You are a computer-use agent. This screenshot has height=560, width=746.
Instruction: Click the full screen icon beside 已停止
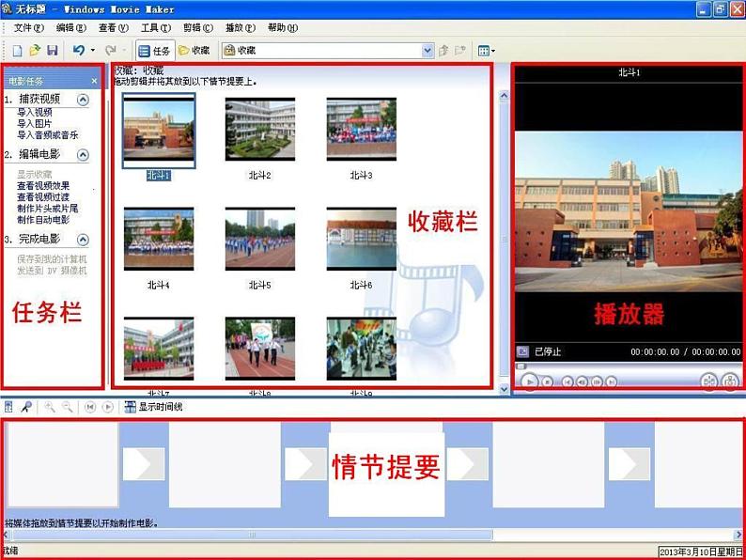pos(522,351)
